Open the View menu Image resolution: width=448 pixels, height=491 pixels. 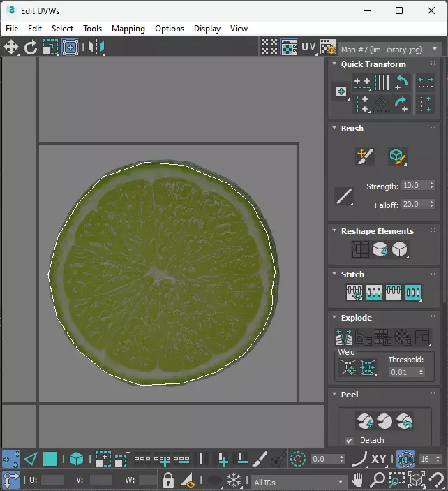click(239, 29)
